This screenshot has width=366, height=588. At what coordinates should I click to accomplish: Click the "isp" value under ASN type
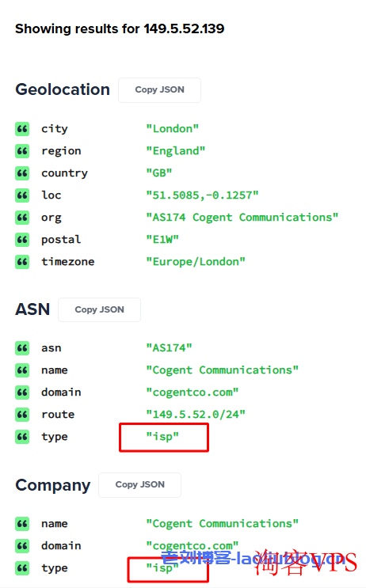pyautogui.click(x=162, y=437)
